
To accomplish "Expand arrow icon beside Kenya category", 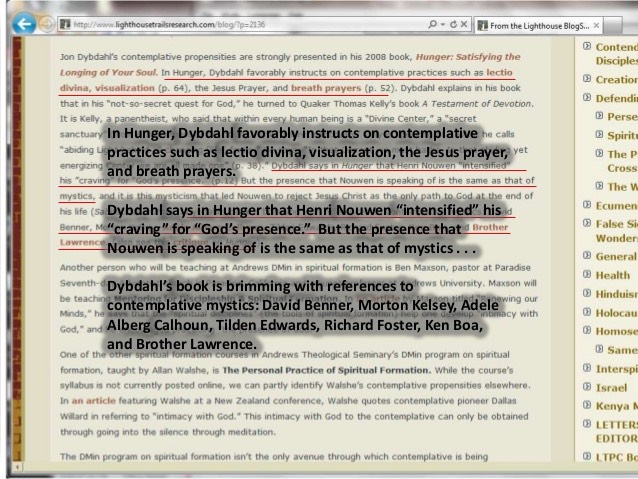I will pos(587,405).
